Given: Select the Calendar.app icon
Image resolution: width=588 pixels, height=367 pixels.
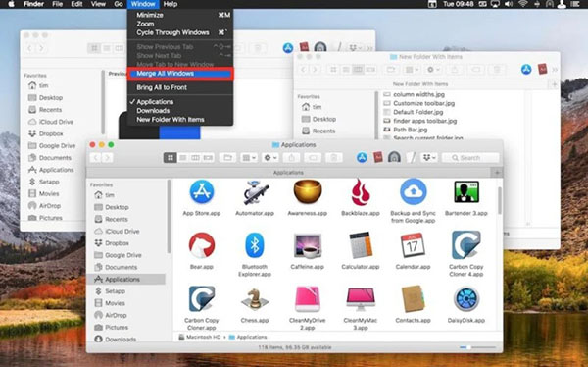Looking at the screenshot, I should (413, 245).
